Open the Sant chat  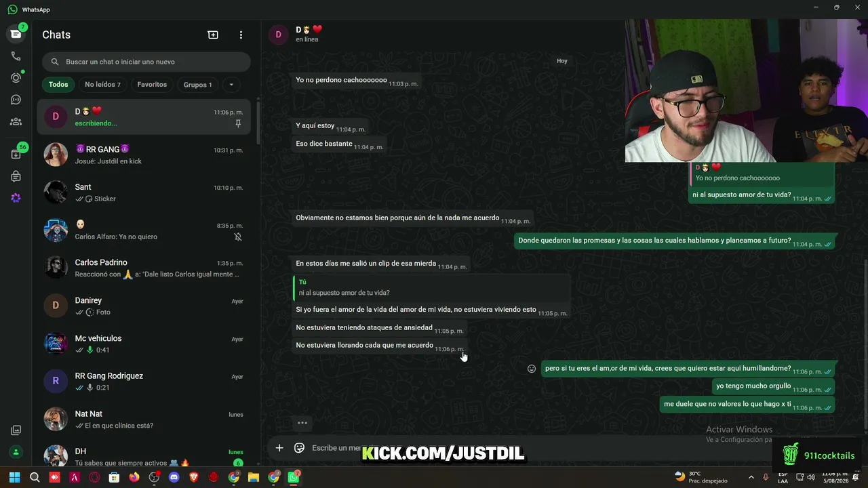(x=144, y=192)
